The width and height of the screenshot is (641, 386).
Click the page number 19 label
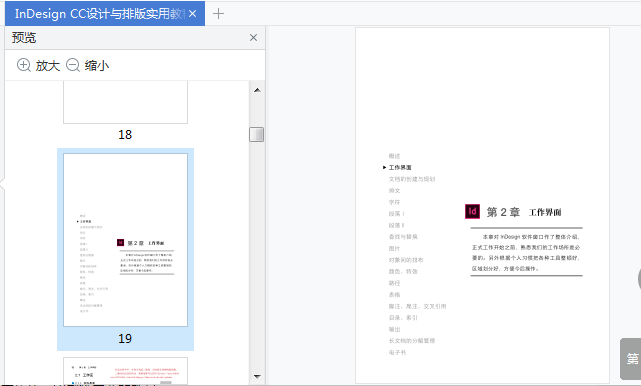coord(125,339)
